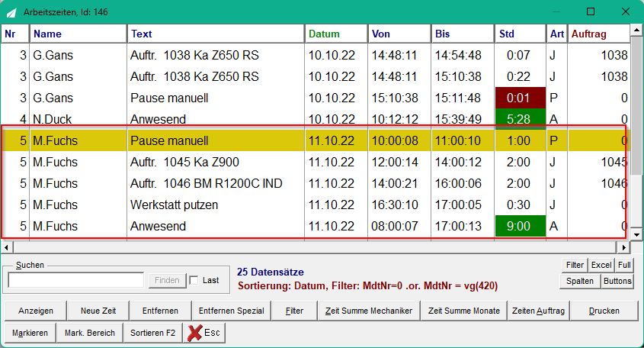This screenshot has width=644, height=348.
Task: Click the Bis column header
Action: 463,34
